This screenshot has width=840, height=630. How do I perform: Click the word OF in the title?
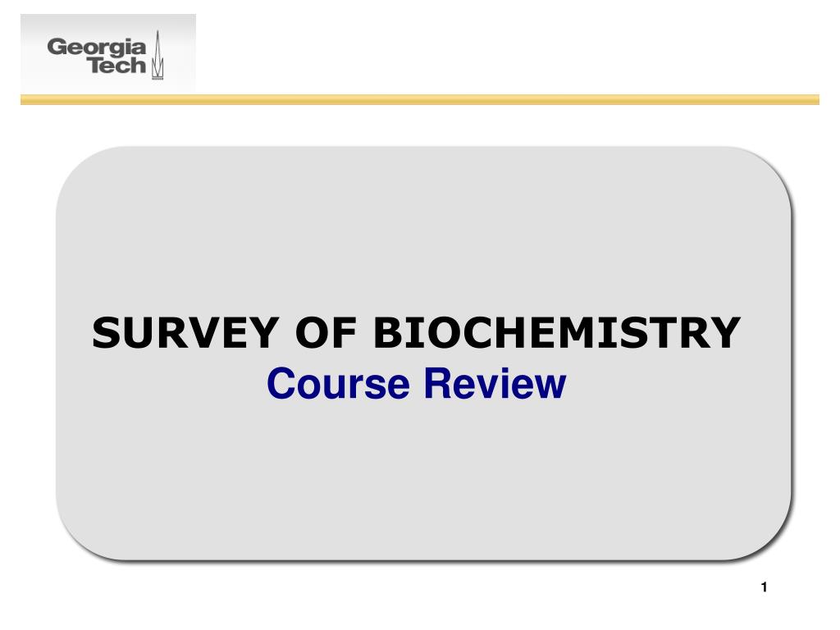326,333
